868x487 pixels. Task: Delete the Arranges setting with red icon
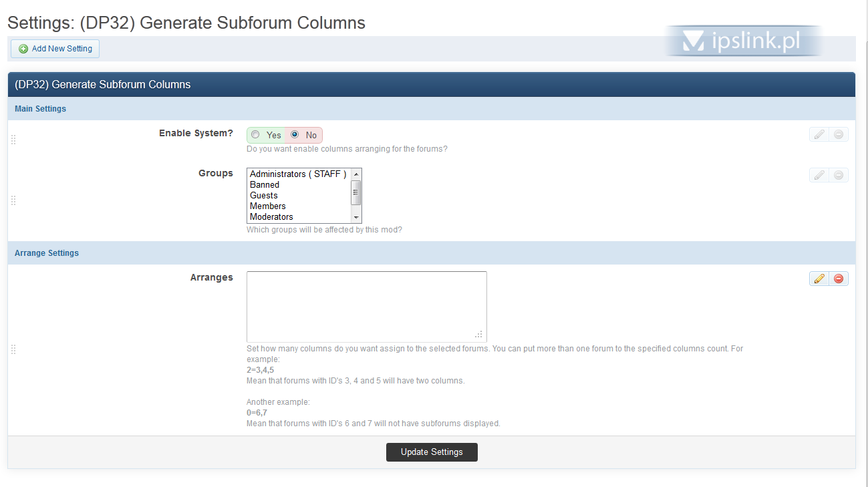pos(839,279)
